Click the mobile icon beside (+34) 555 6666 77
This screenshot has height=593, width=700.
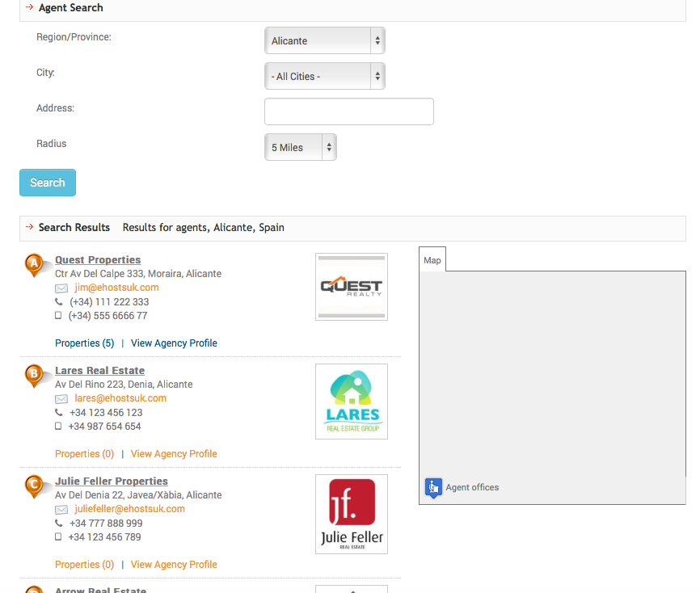[x=58, y=315]
